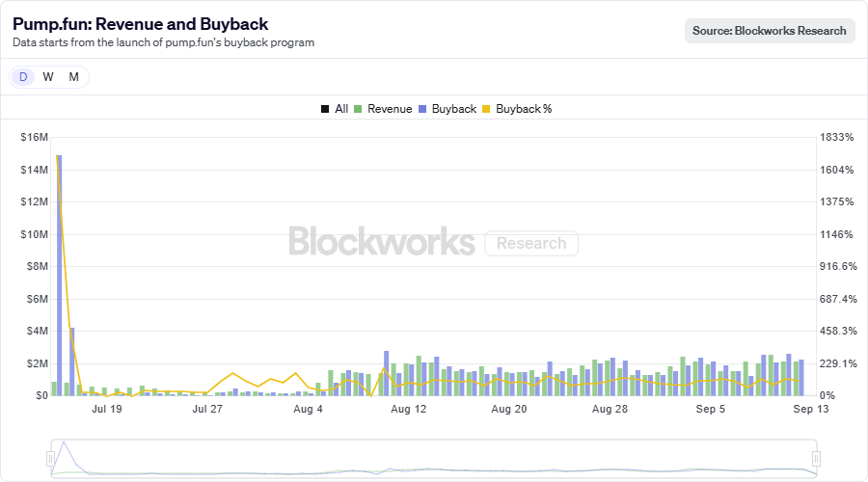Grab the left range slider handle
Screen dimensions: 868x482
[50, 459]
